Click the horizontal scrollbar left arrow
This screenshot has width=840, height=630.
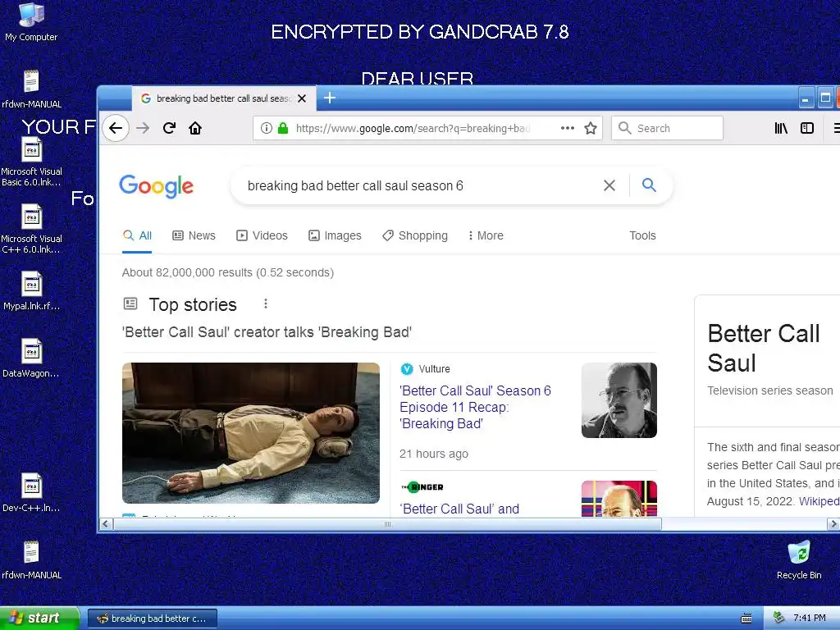(x=106, y=524)
